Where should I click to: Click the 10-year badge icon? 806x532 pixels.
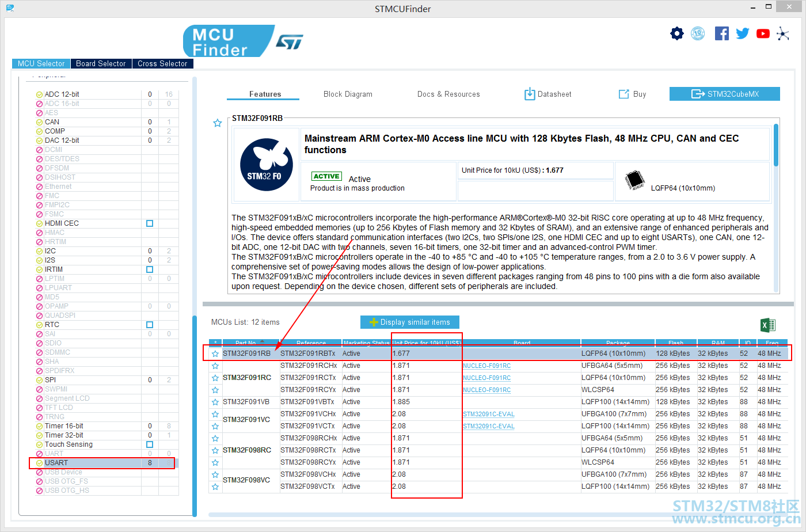tap(698, 33)
